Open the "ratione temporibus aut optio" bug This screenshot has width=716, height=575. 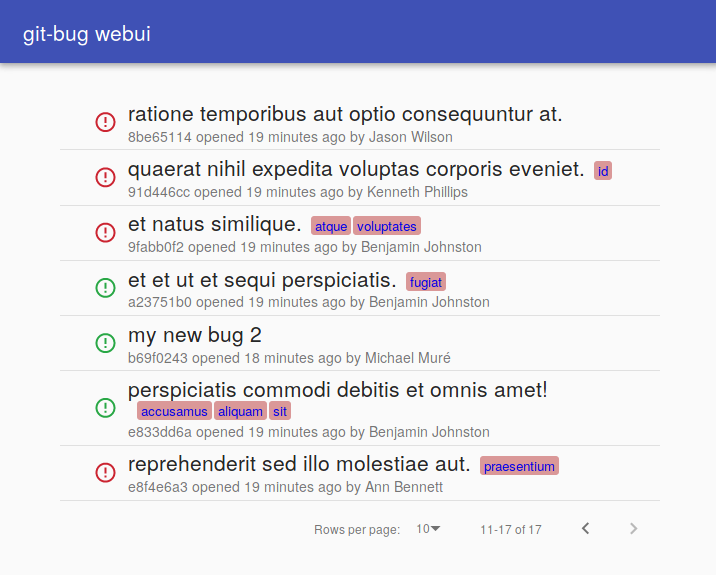(345, 114)
